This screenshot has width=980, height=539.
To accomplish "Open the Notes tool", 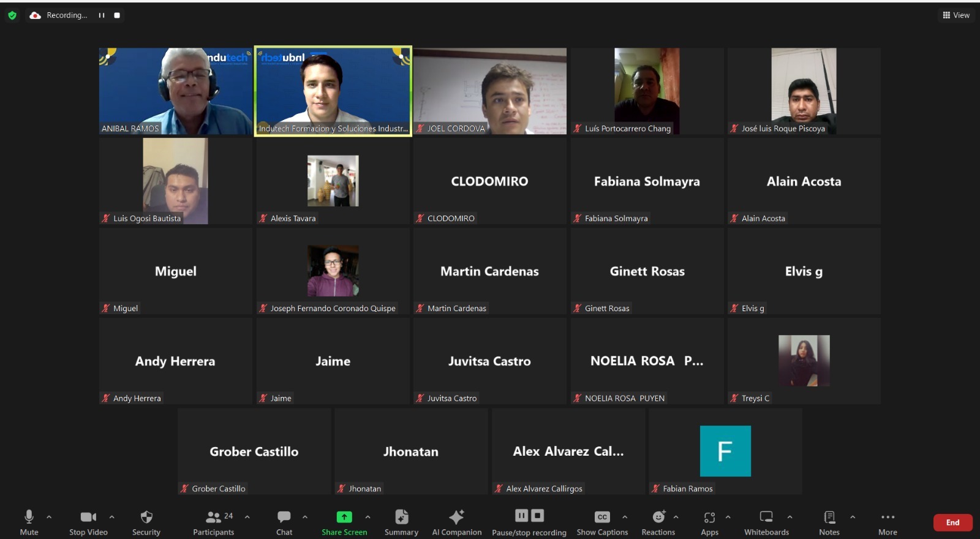I will tap(829, 522).
